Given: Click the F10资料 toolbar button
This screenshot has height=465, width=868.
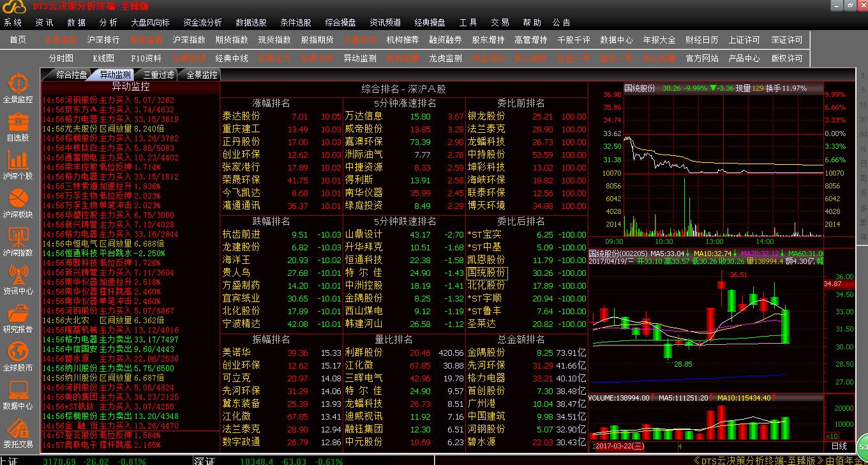Looking at the screenshot, I should 146,58.
